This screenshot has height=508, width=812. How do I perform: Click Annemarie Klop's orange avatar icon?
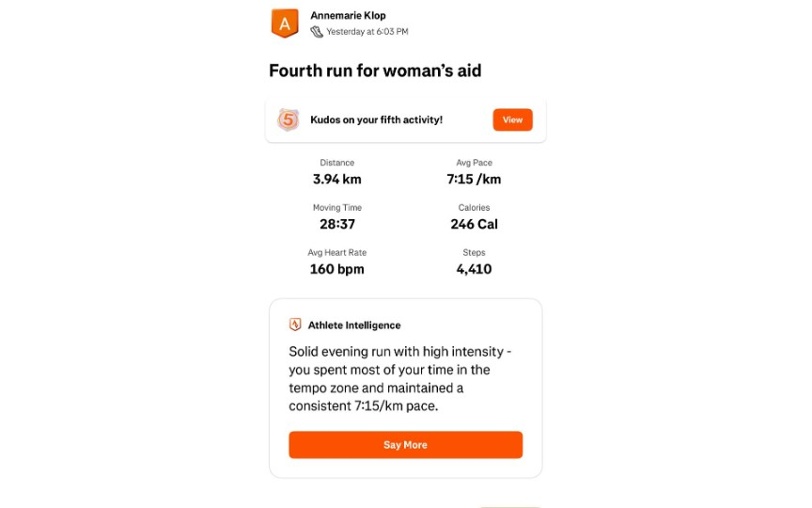pyautogui.click(x=284, y=23)
